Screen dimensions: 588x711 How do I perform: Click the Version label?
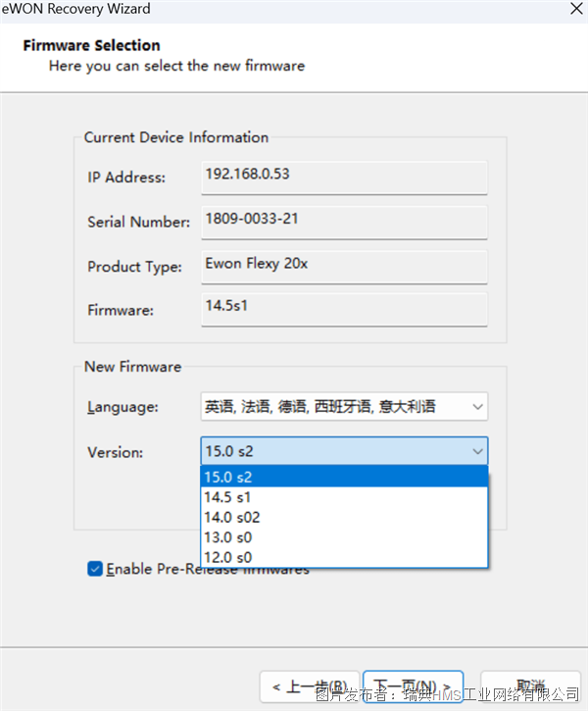coord(115,452)
